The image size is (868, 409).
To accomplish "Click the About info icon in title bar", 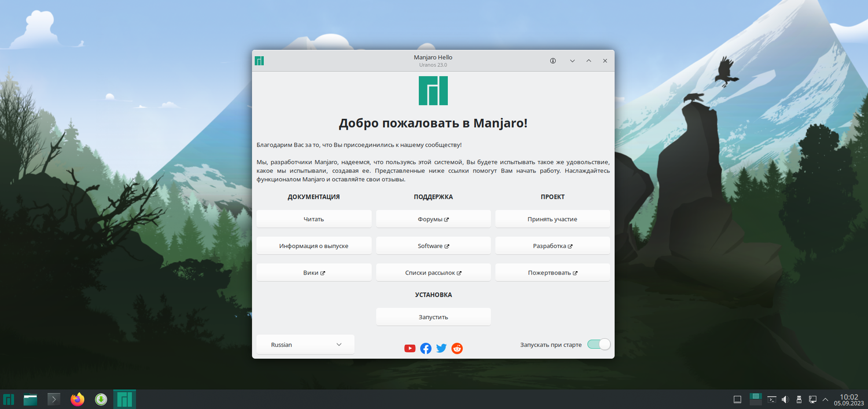I will click(x=553, y=61).
